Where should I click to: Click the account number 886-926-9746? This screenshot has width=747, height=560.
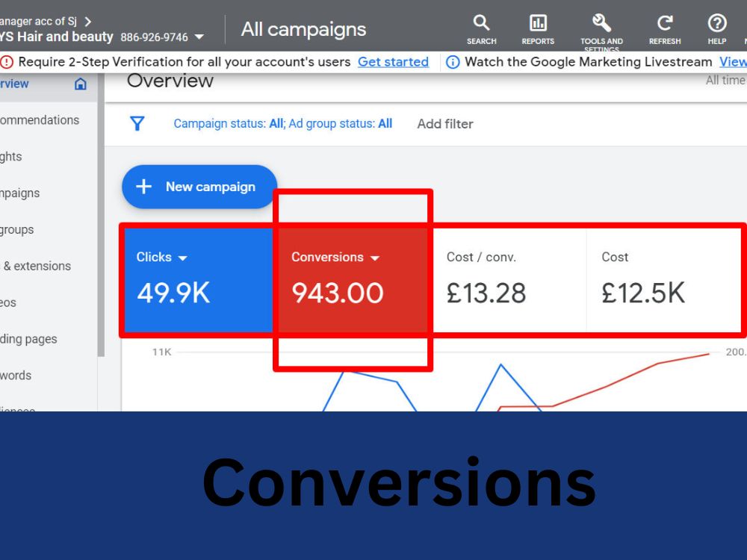click(x=155, y=37)
